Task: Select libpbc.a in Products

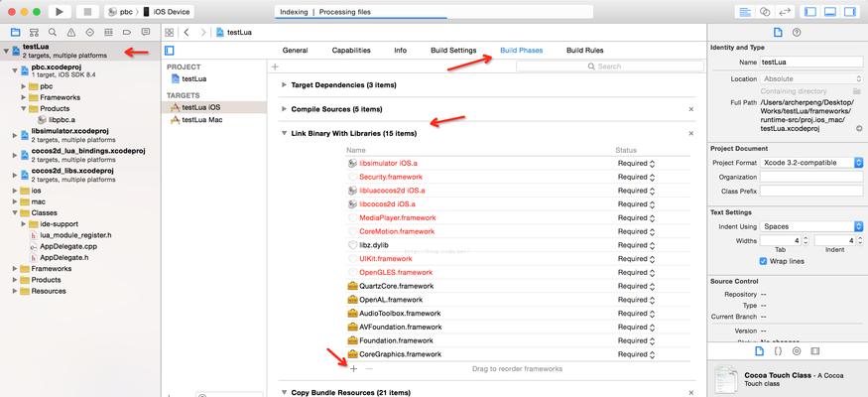Action: pos(62,120)
